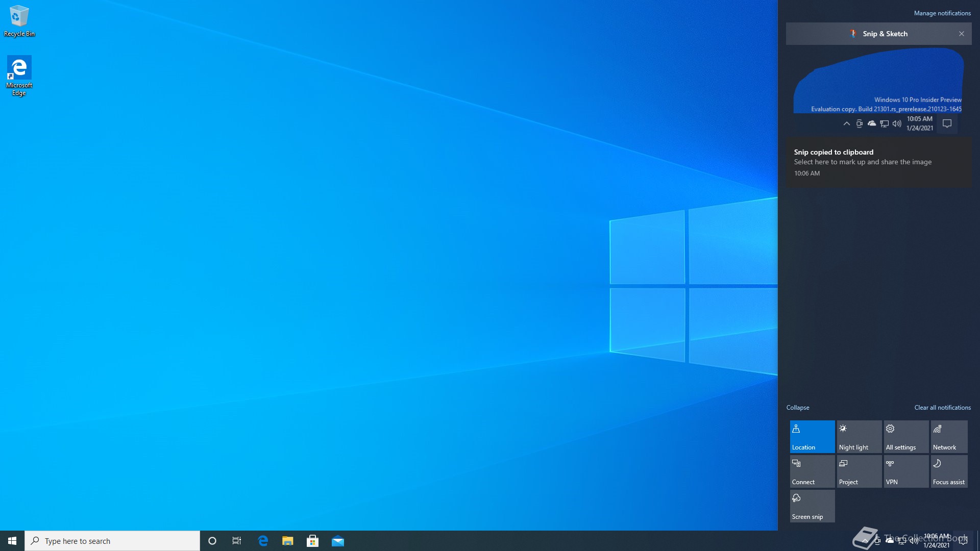
Task: Launch Edge from the taskbar
Action: [x=263, y=541]
